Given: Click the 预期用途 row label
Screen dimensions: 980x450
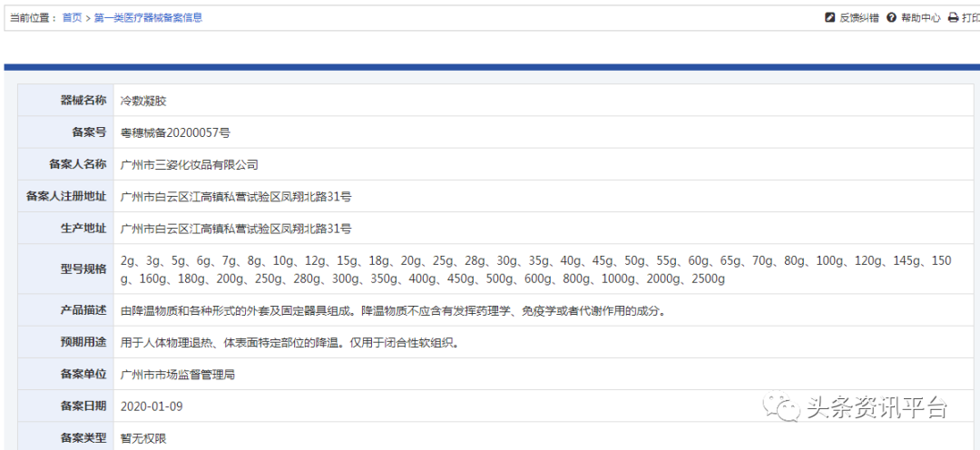Looking at the screenshot, I should coord(83,343).
